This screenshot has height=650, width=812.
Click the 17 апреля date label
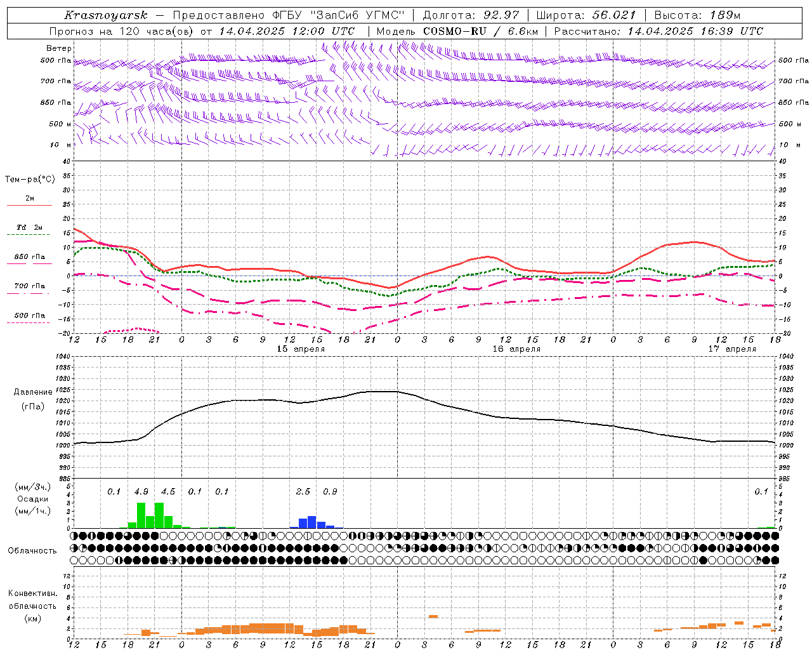732,349
